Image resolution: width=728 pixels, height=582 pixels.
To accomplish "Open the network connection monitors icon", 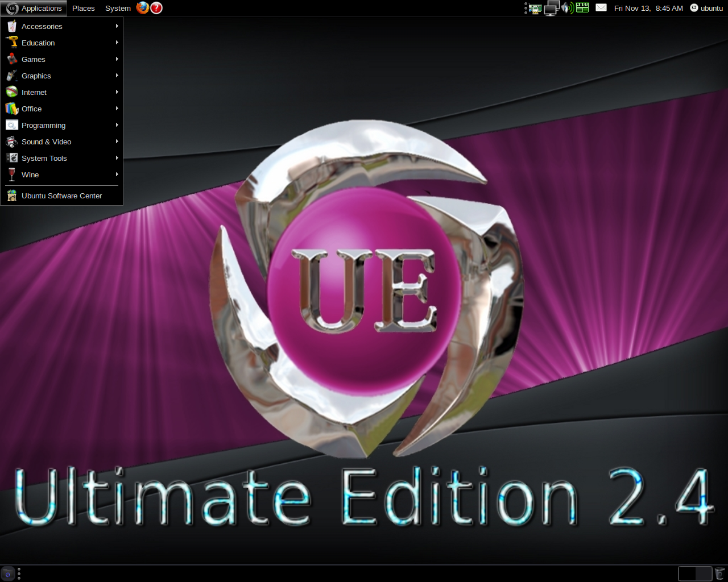I will pyautogui.click(x=552, y=8).
